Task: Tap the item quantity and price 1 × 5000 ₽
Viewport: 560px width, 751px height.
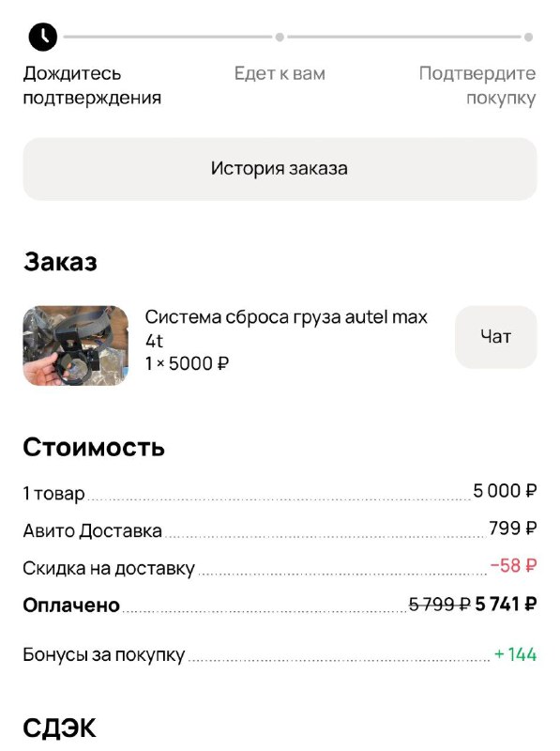Action: 188,363
